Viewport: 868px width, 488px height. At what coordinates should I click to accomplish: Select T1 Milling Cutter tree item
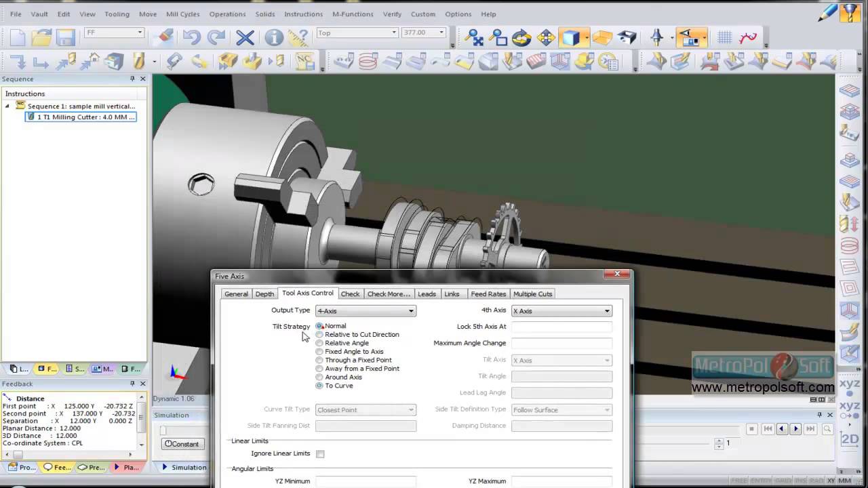pos(81,117)
